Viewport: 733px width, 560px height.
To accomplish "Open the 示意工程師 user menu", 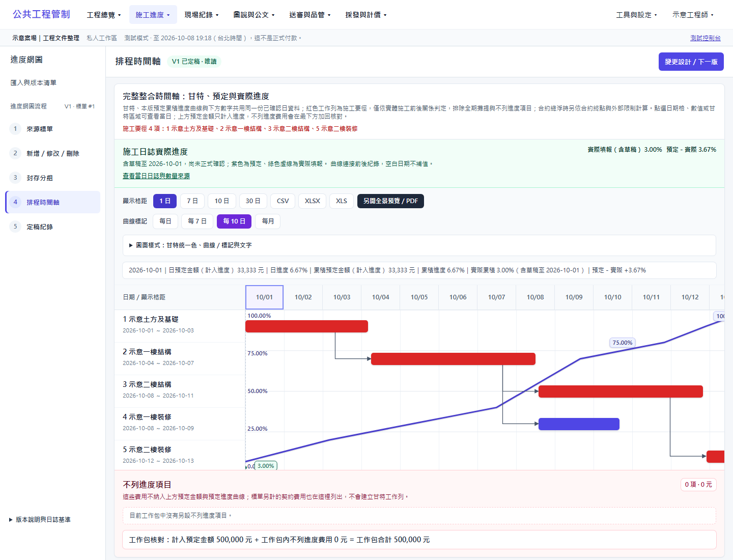I will 693,15.
